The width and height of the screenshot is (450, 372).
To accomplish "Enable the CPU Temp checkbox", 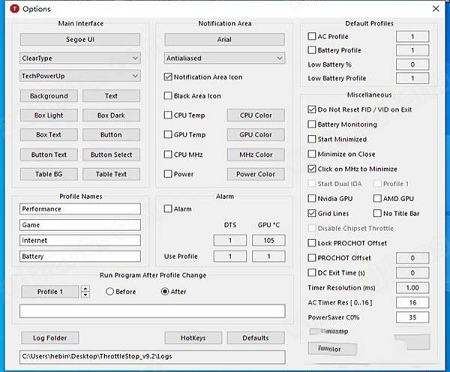I will [168, 115].
